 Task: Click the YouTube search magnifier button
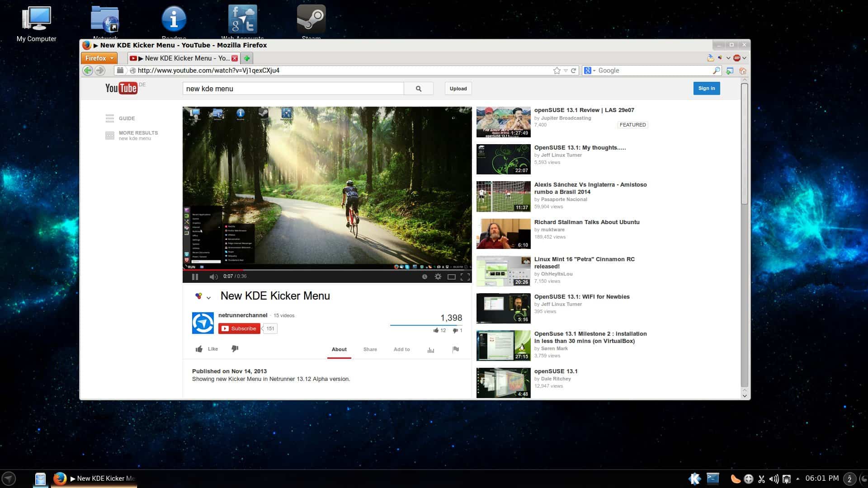coord(418,89)
